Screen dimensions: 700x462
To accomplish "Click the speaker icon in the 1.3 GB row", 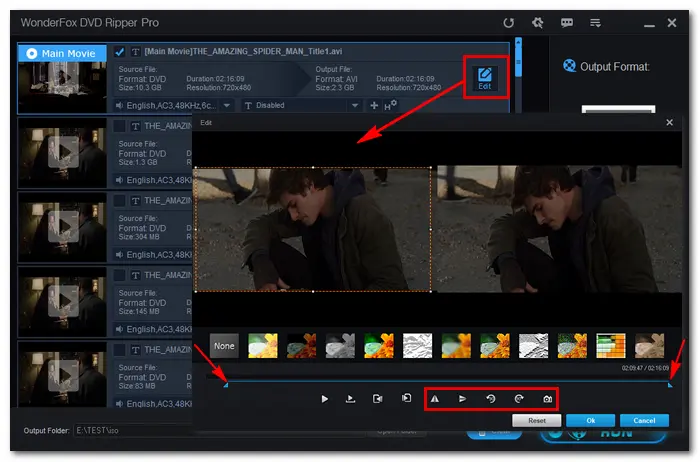I will tap(119, 180).
